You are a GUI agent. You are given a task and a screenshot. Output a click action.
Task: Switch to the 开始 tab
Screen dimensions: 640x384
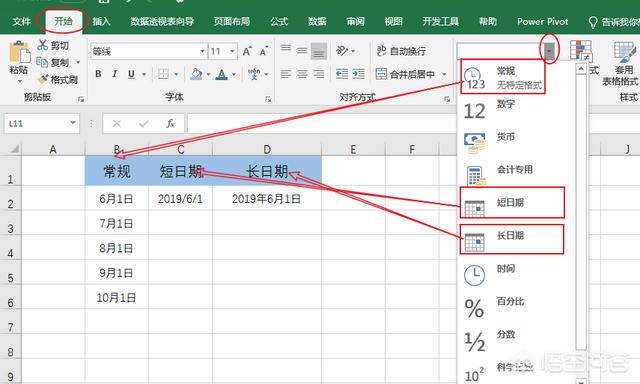pyautogui.click(x=63, y=21)
